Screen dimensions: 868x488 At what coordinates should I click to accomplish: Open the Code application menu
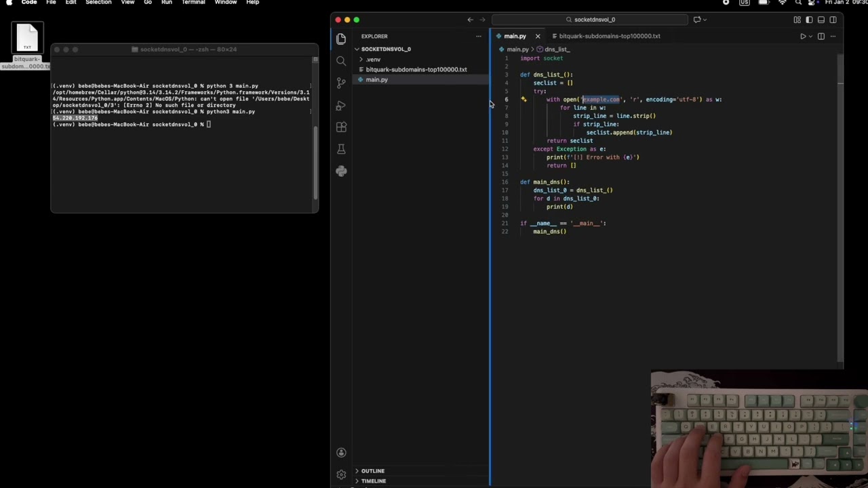click(29, 3)
